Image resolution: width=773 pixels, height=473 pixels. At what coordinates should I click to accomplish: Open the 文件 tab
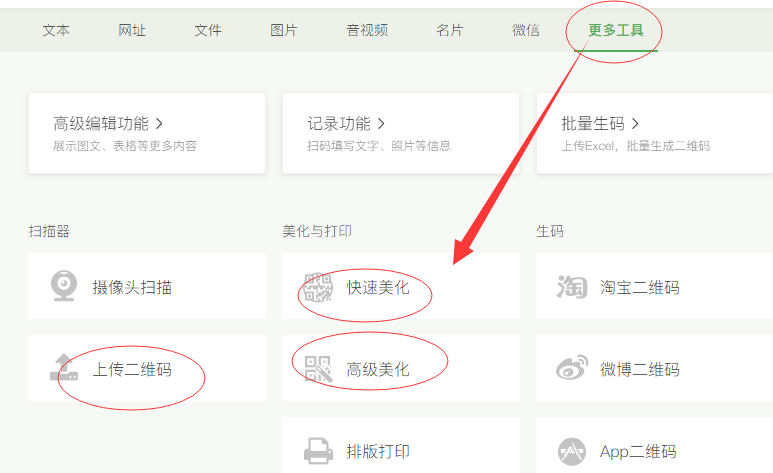pos(208,30)
